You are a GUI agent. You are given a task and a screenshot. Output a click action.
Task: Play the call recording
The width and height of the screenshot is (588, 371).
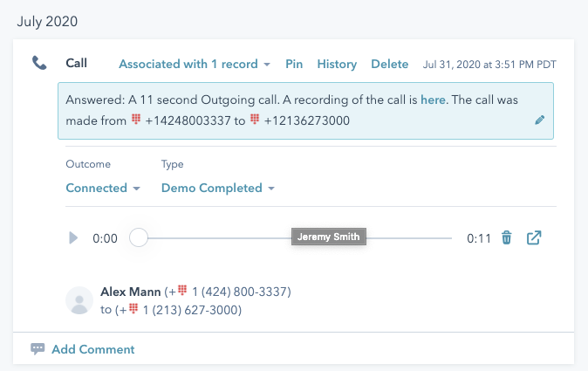click(73, 237)
